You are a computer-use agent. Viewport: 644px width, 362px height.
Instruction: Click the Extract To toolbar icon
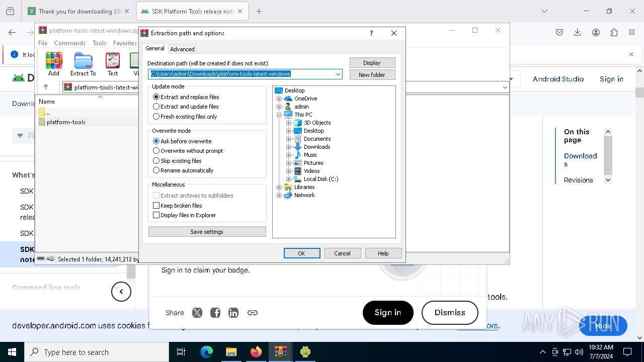(83, 64)
